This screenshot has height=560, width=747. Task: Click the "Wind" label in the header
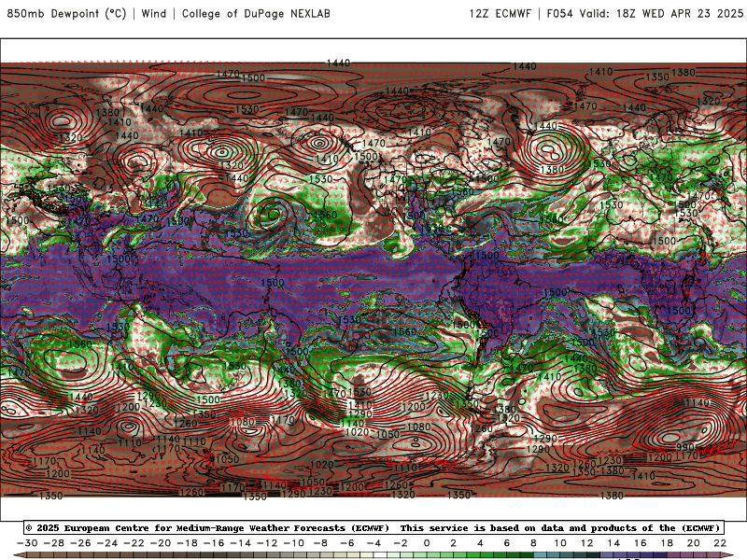(154, 13)
